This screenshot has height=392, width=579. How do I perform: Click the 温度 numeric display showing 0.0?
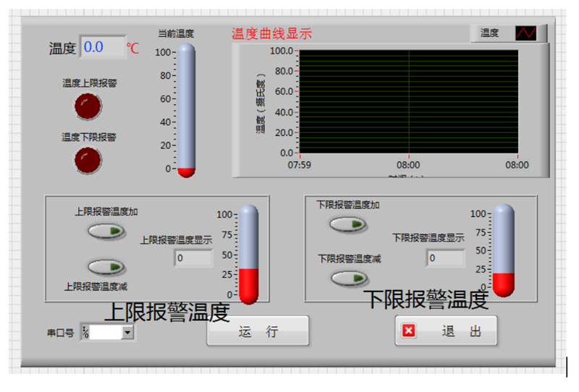click(103, 47)
